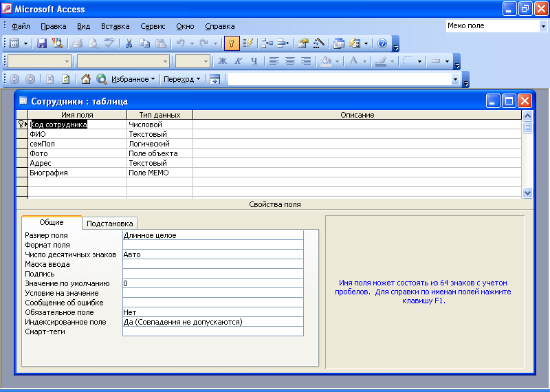Image resolution: width=550 pixels, height=392 pixels.
Task: Toggle bold formatting (Ж)
Action: (x=222, y=61)
